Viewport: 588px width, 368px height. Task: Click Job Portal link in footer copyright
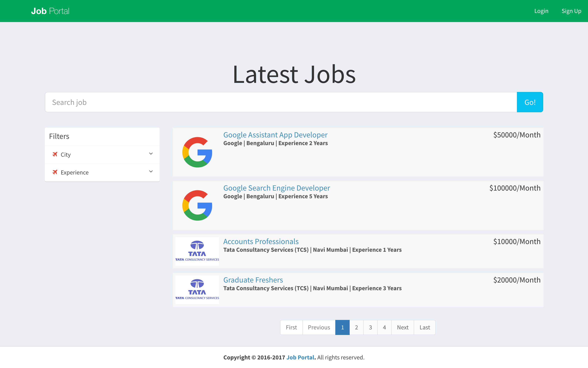click(300, 357)
